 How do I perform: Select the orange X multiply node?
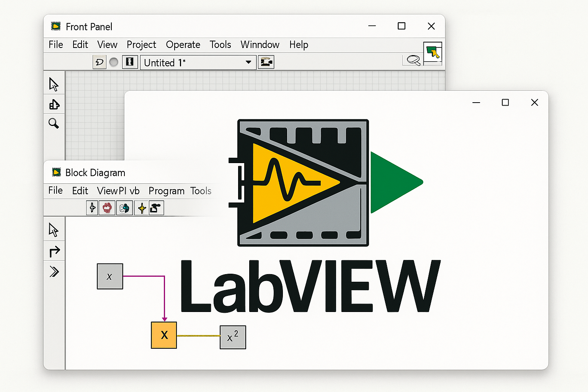pyautogui.click(x=164, y=335)
